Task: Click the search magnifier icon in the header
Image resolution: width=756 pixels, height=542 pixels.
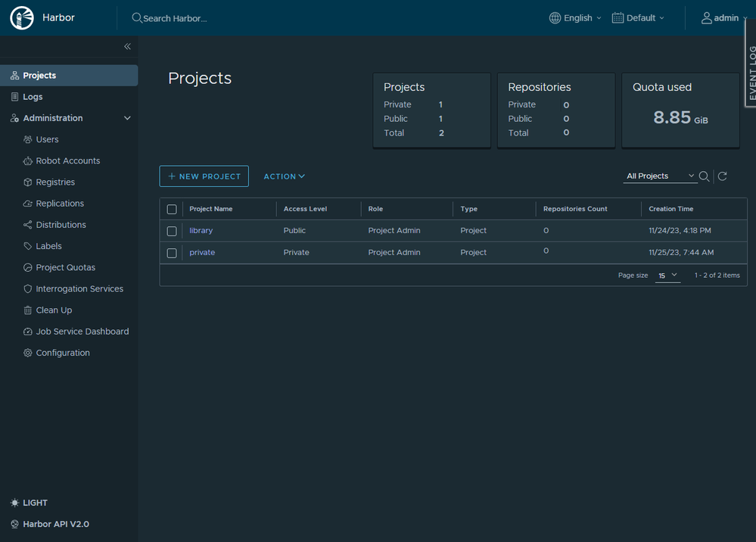Action: (137, 18)
